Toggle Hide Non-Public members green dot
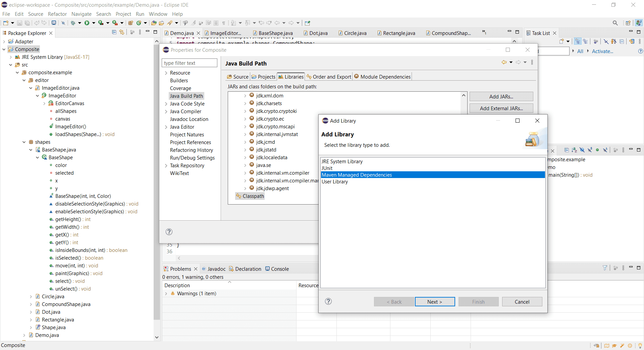Screen dimensions: 644x350 [597, 150]
